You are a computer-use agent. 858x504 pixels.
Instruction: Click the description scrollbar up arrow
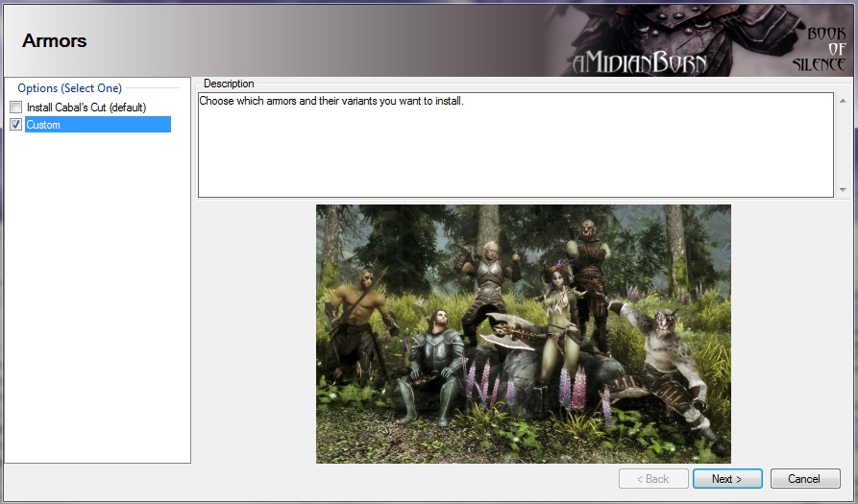(x=843, y=101)
